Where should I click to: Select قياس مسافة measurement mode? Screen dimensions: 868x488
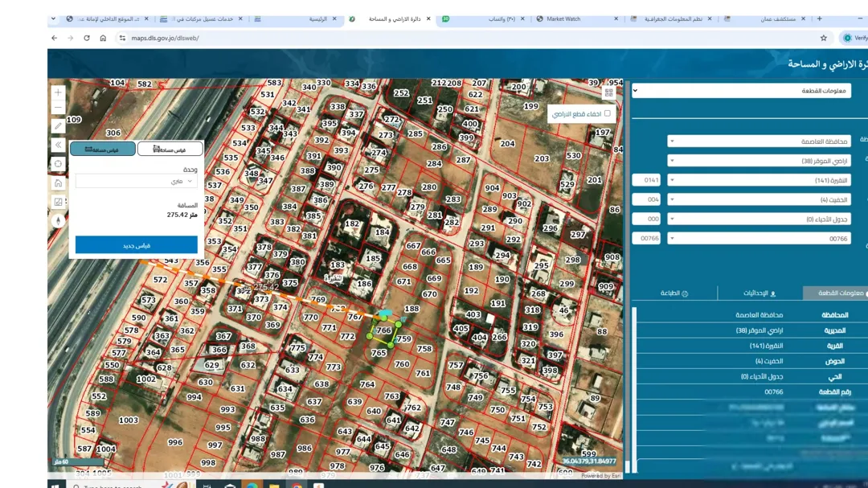click(102, 149)
